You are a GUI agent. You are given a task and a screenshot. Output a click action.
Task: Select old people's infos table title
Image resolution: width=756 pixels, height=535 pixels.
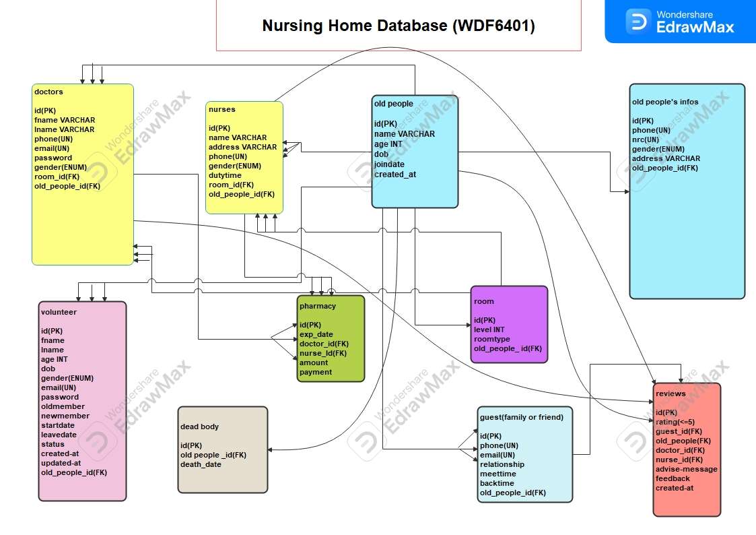[x=665, y=102]
